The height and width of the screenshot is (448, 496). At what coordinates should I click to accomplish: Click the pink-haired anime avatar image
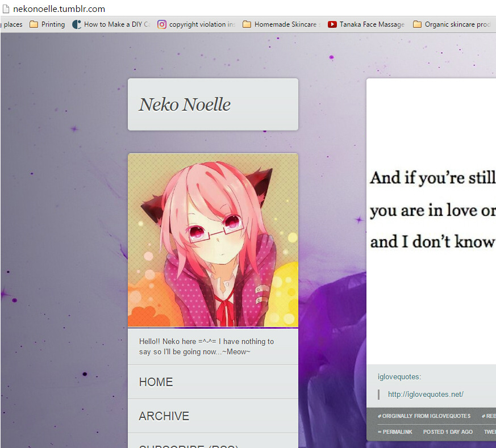point(213,240)
